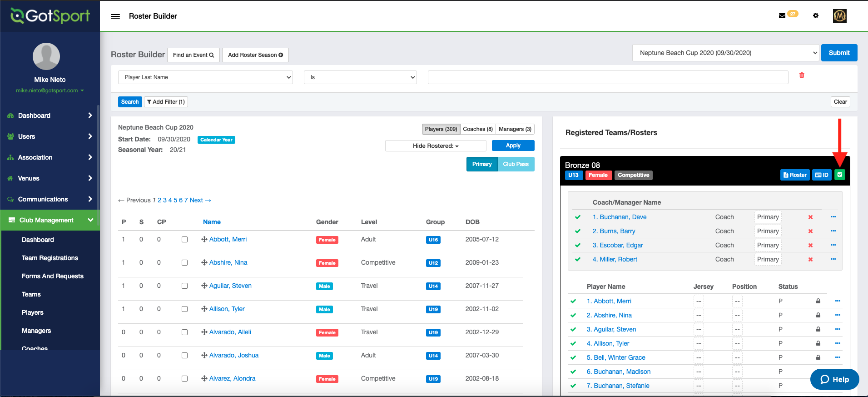This screenshot has width=868, height=397.
Task: Click the user avatar above Mike Nieto
Action: tap(46, 56)
